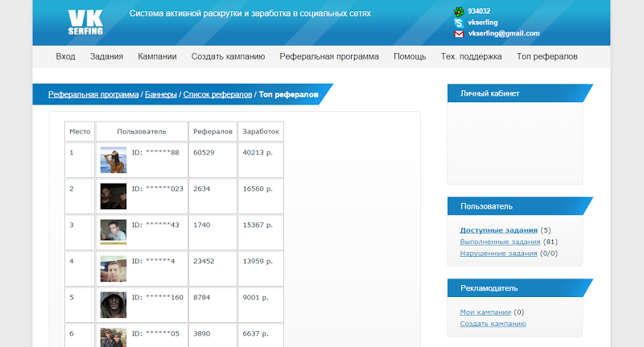Open Топ рефералов in the navigation bar

[x=547, y=56]
